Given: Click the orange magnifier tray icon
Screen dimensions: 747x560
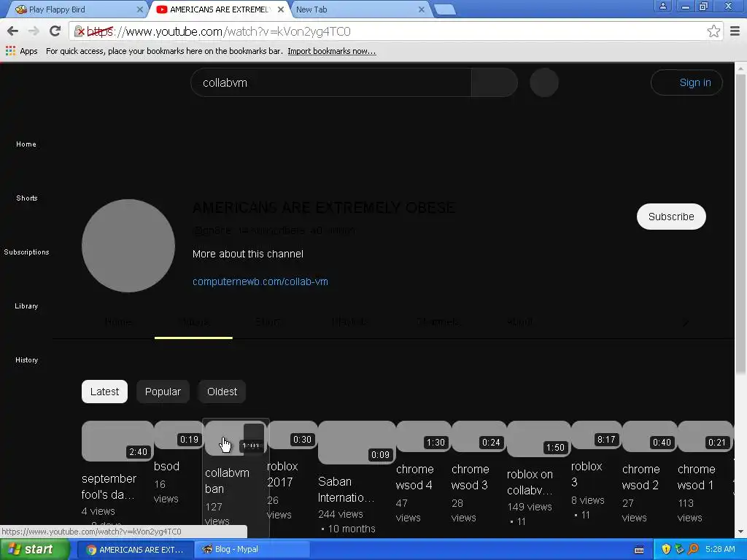Looking at the screenshot, I should (693, 549).
